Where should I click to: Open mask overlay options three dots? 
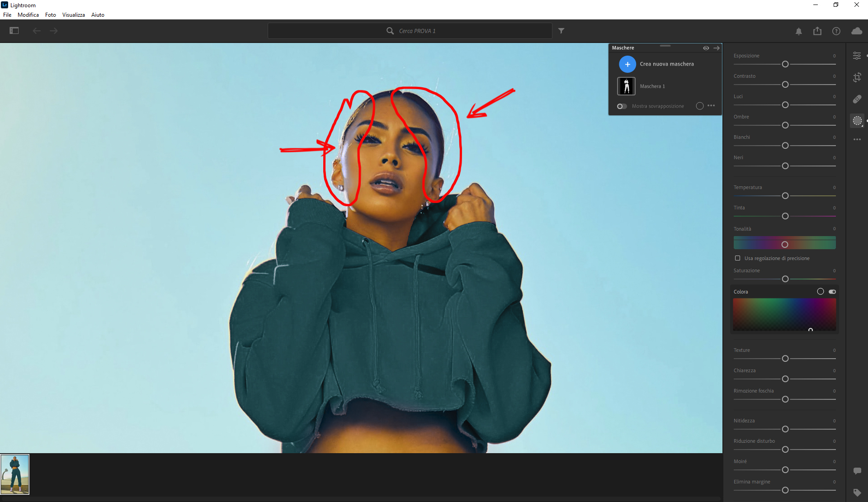point(711,106)
